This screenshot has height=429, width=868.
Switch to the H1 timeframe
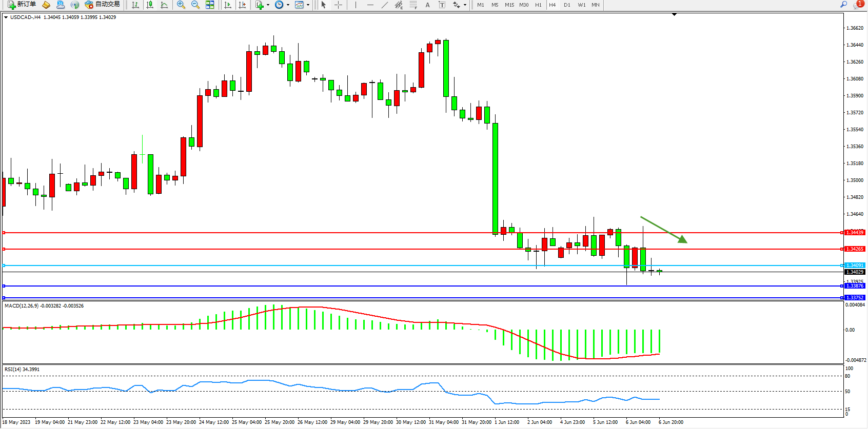(538, 5)
